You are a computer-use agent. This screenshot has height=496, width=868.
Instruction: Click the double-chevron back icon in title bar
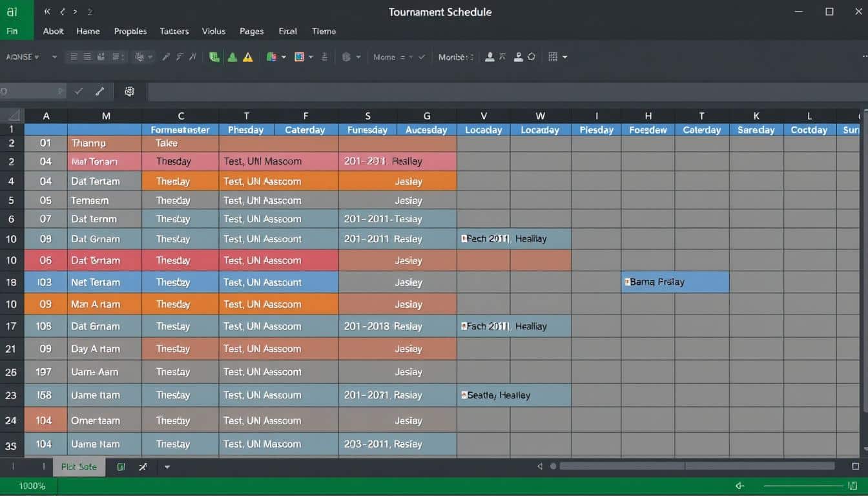[x=47, y=12]
